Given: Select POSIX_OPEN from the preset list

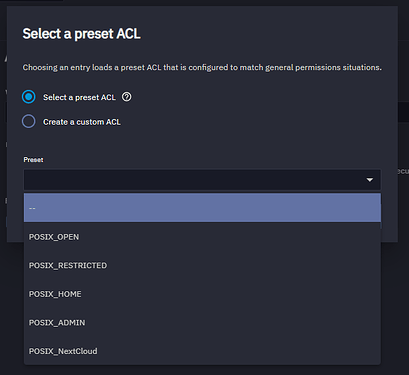Looking at the screenshot, I should (x=202, y=237).
